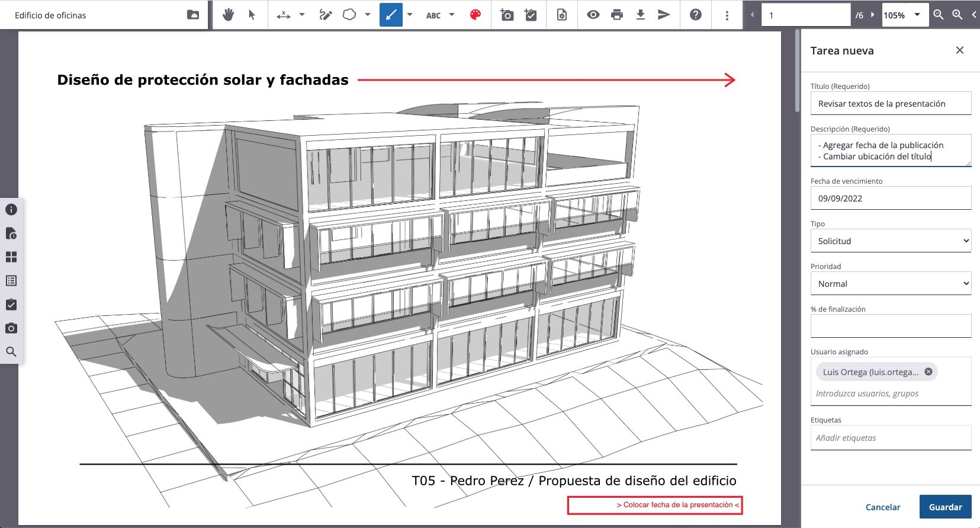This screenshot has width=980, height=528.
Task: Send the document with paper plane icon
Action: tap(664, 15)
